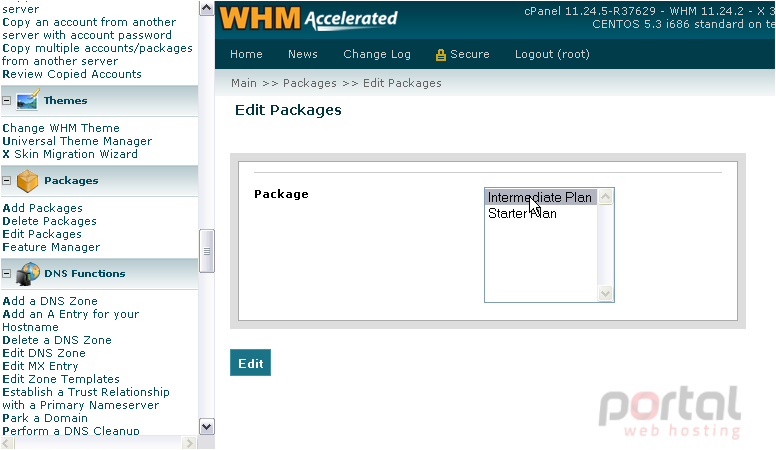This screenshot has height=450, width=776.
Task: Open Add an A Entry for your Hostname
Action: [71, 320]
